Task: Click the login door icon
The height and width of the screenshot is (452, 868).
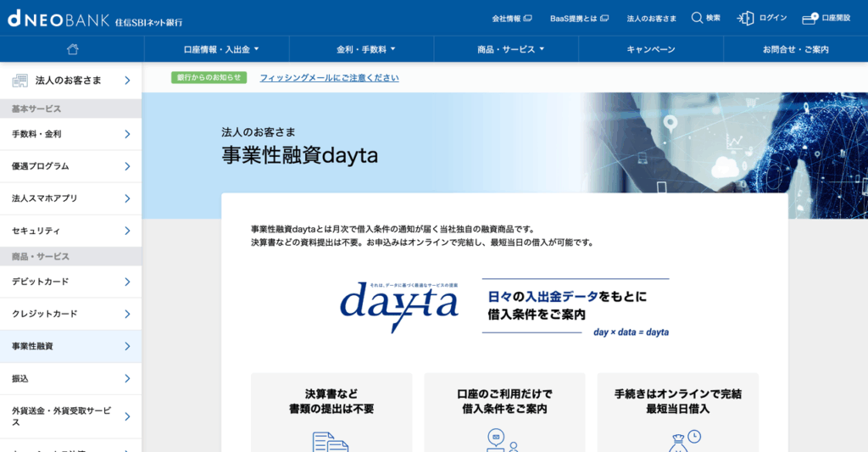Action: [745, 19]
